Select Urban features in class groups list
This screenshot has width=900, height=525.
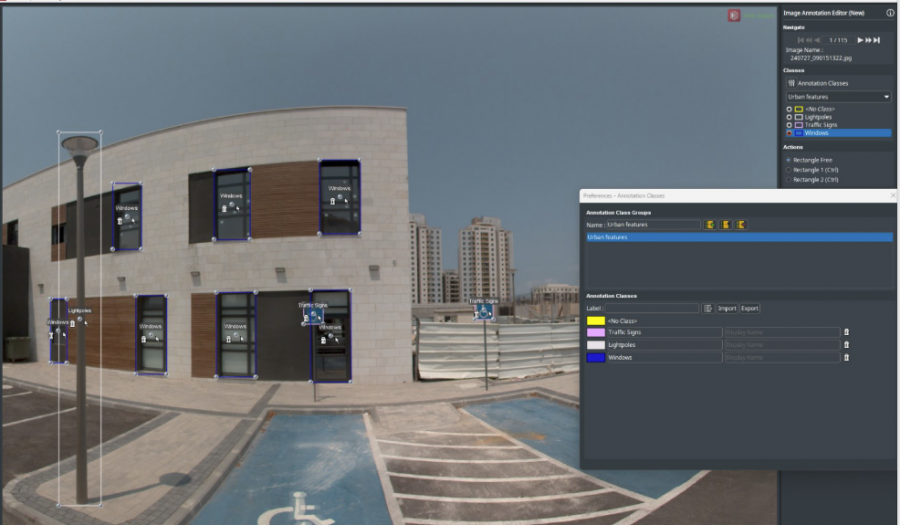tap(739, 237)
